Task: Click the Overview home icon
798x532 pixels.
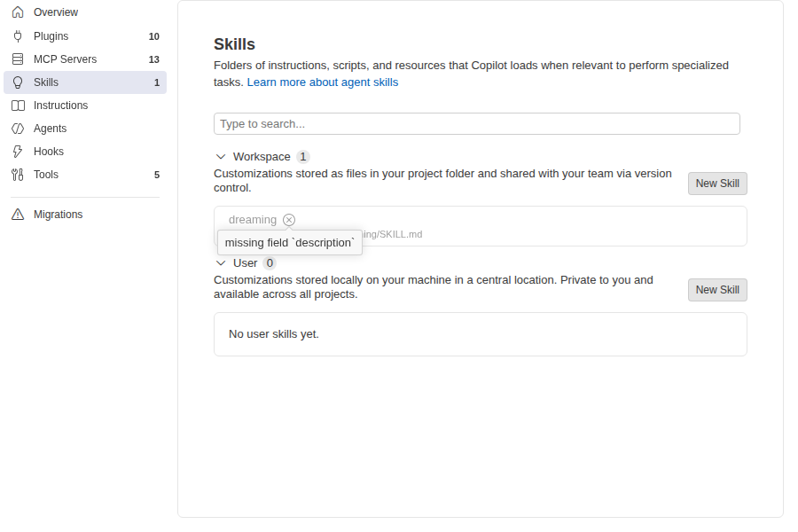Action: pyautogui.click(x=18, y=12)
